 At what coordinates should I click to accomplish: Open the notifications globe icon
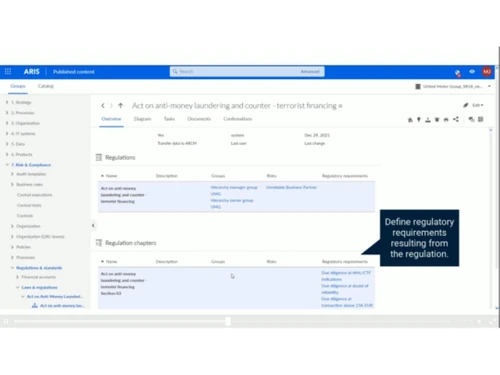(x=458, y=72)
